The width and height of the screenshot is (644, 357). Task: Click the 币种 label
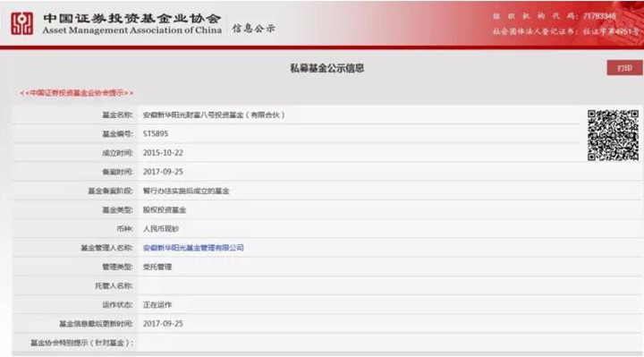pyautogui.click(x=125, y=229)
